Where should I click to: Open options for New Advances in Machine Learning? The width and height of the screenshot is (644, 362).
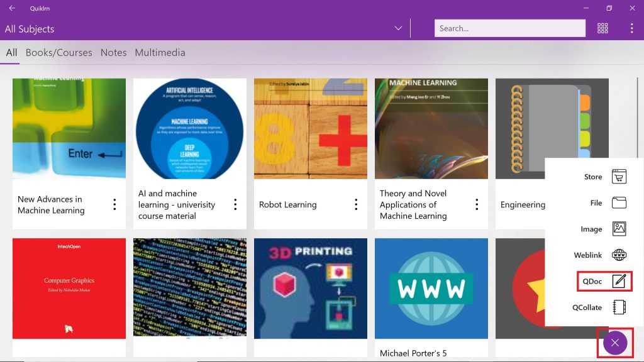click(114, 204)
